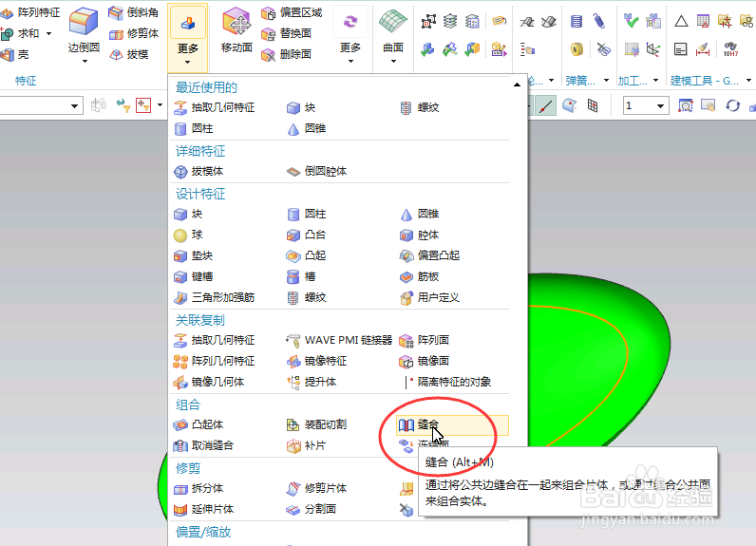Open WAVE PMI 链接器
The height and width of the screenshot is (546, 756).
[x=339, y=340]
